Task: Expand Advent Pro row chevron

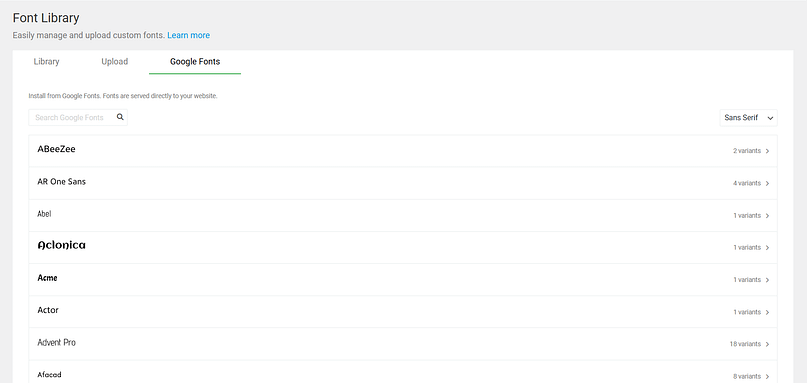Action: pyautogui.click(x=767, y=344)
